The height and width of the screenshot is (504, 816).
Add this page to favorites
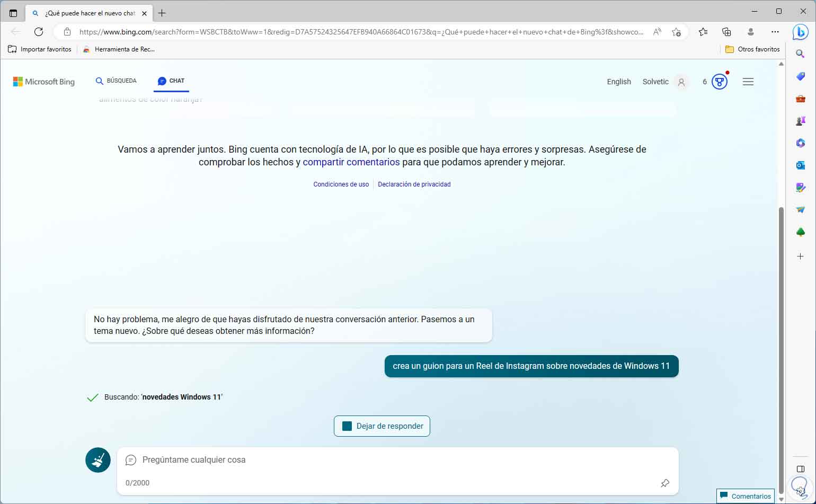676,32
